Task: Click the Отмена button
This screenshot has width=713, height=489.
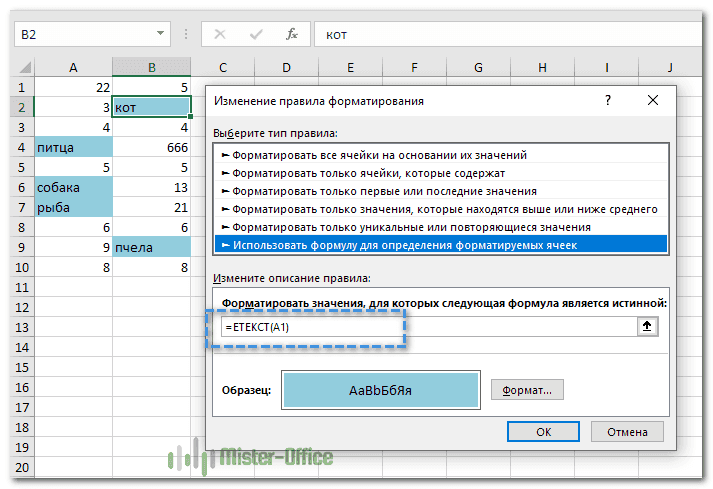Action: pos(627,431)
